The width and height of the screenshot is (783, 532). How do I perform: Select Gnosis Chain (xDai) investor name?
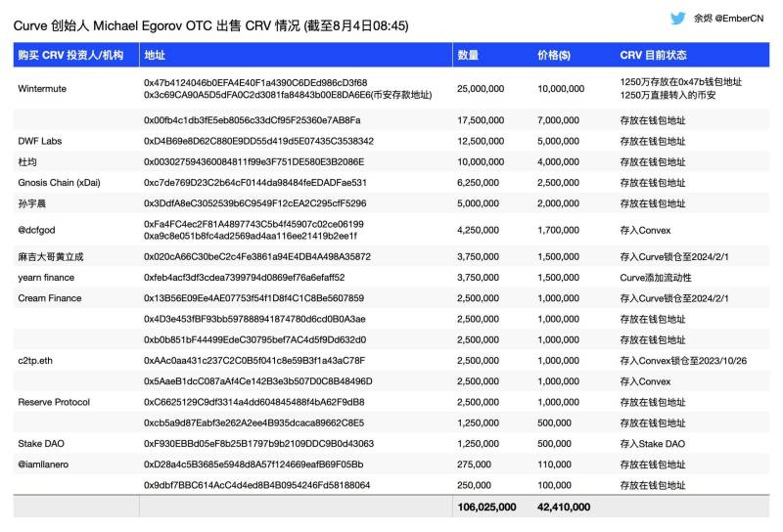[59, 183]
